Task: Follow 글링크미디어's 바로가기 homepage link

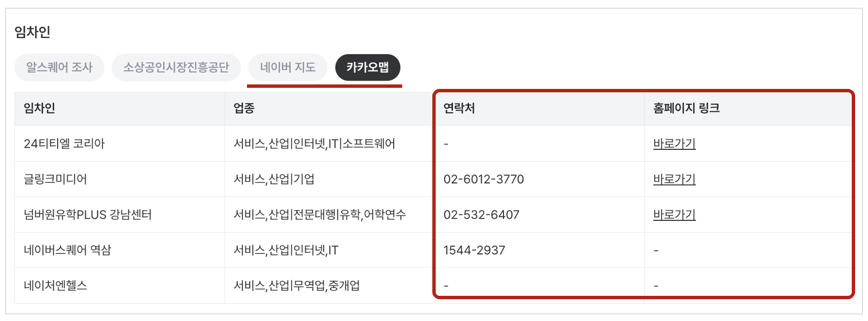Action: tap(674, 180)
